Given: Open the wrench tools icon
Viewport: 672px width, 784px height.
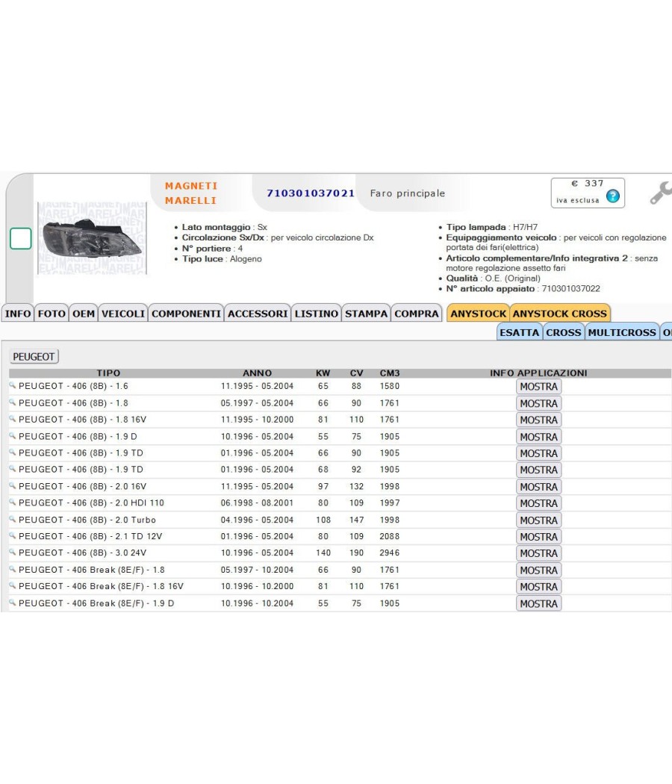Looking at the screenshot, I should [661, 193].
